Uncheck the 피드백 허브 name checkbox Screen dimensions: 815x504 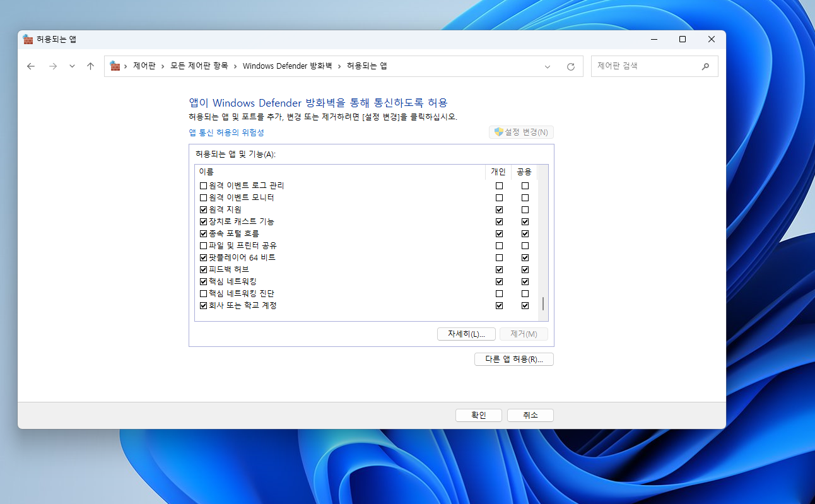pos(203,269)
